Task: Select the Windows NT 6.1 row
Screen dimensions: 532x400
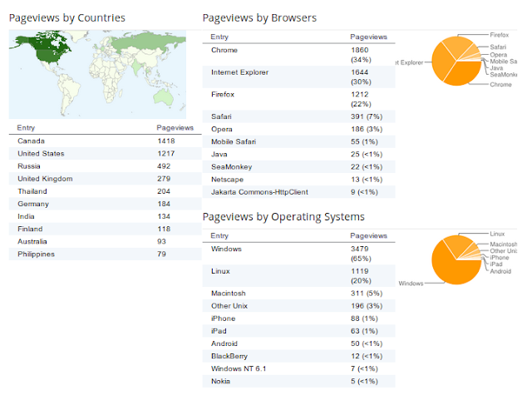Action: 299,368
